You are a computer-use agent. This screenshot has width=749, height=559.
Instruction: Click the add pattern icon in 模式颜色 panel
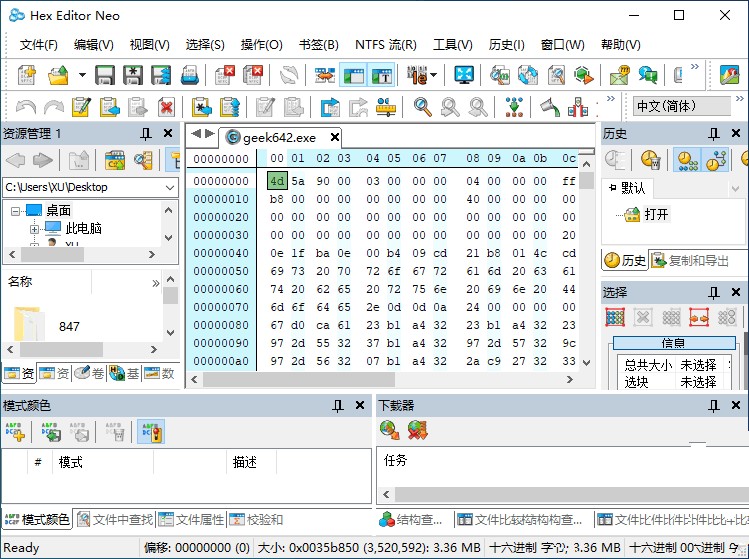[x=15, y=431]
